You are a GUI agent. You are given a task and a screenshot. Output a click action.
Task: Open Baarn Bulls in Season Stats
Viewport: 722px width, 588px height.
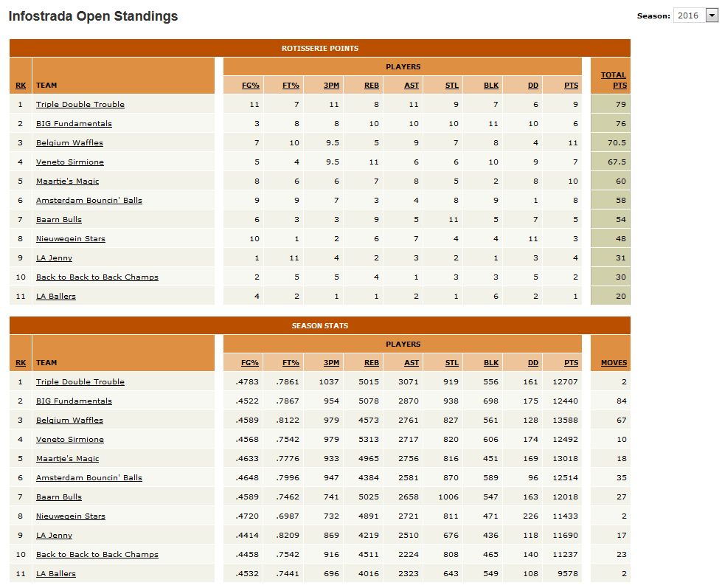[59, 497]
